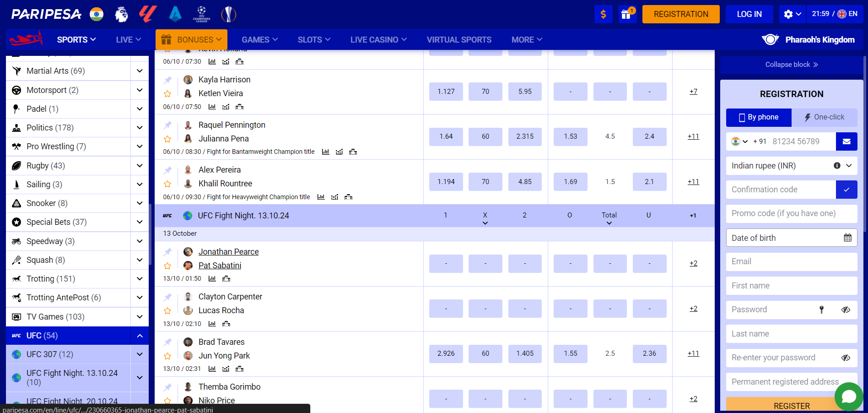Switch to One-click registration tab

824,117
